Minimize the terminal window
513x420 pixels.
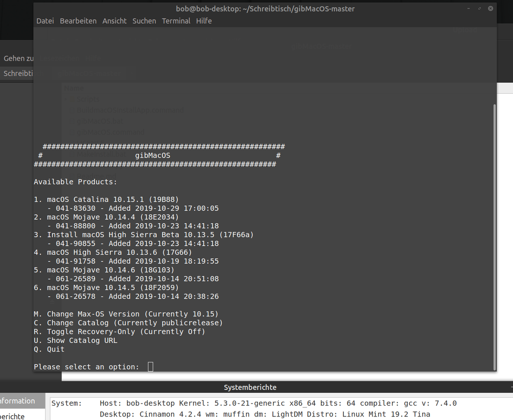click(x=468, y=9)
